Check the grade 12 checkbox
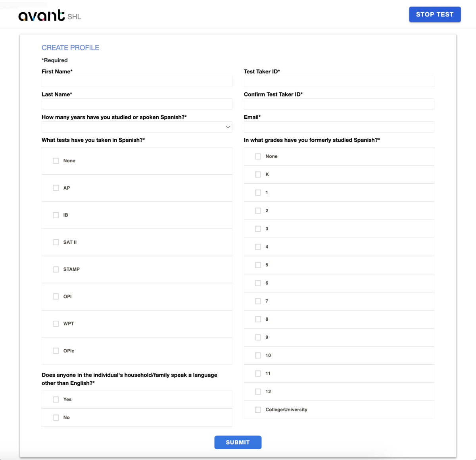Image resolution: width=476 pixels, height=460 pixels. 258,392
